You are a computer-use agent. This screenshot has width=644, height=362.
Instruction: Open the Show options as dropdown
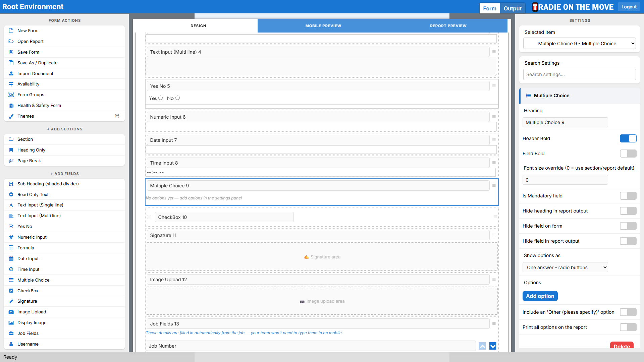565,267
